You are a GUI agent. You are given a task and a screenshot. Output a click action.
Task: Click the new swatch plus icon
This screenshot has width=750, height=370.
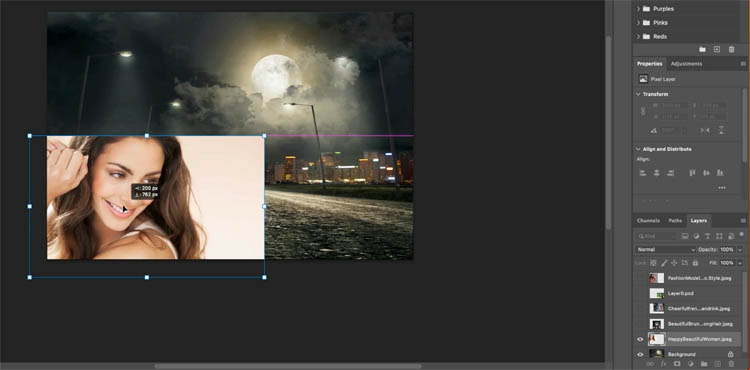click(717, 49)
